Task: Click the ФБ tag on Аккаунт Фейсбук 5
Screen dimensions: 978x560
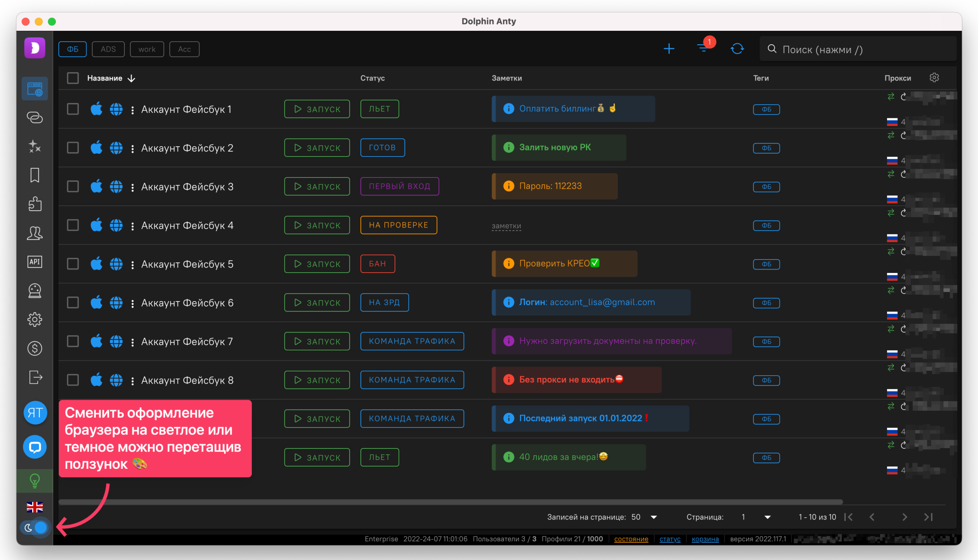Action: [x=766, y=264]
